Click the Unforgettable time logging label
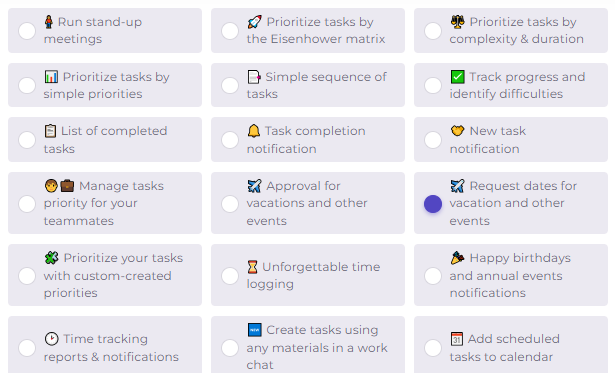615x373 pixels. click(313, 275)
